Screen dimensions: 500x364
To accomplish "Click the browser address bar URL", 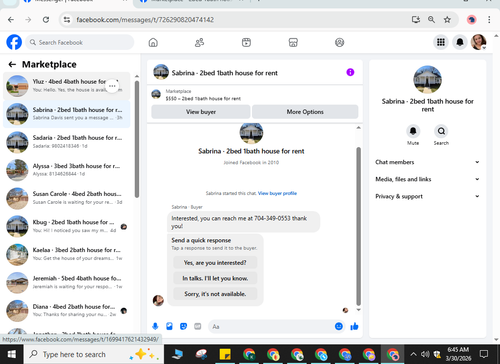I will 145,20.
